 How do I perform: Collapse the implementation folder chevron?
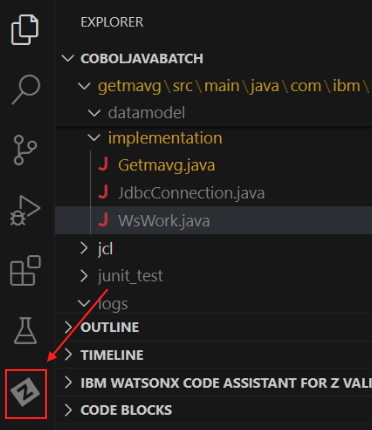click(x=94, y=138)
